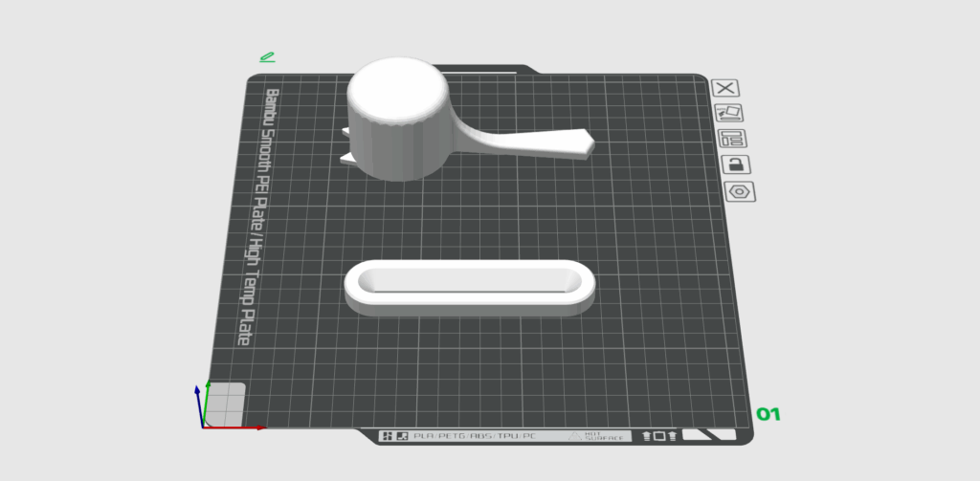The height and width of the screenshot is (481, 980).
Task: Click the remove all objects X icon
Action: (x=726, y=89)
